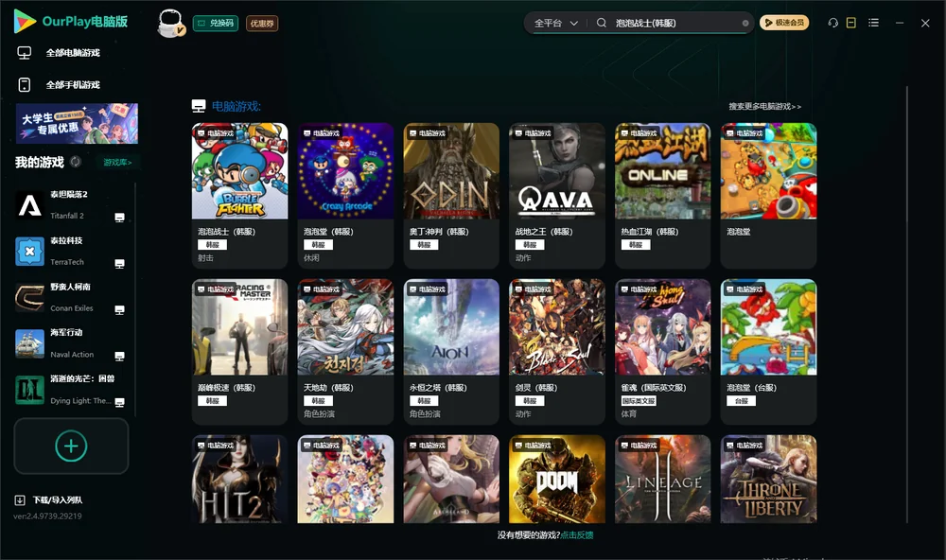Viewport: 946px width, 560px height.
Task: Click PC icon next to Titanfall 2
Action: coord(119,218)
